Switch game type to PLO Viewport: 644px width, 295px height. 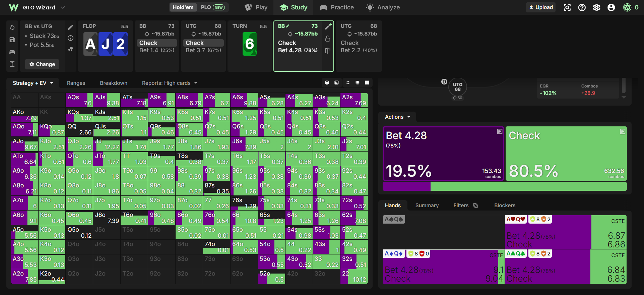[213, 7]
